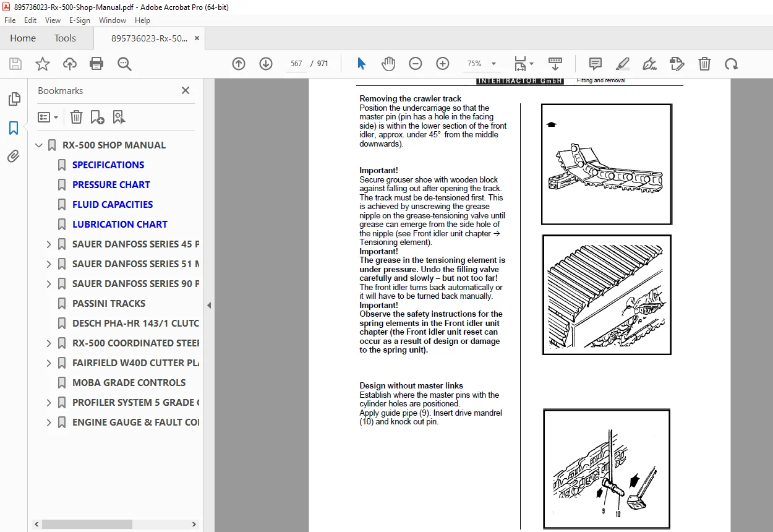Expand SAUER DANFOSS SERIES 45 bookmark
This screenshot has width=773, height=532.
[49, 244]
